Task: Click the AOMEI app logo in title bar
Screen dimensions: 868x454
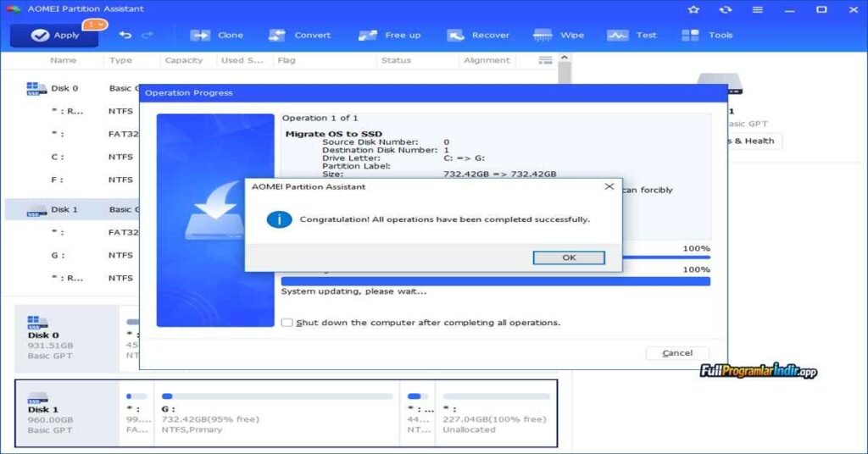Action: click(14, 8)
